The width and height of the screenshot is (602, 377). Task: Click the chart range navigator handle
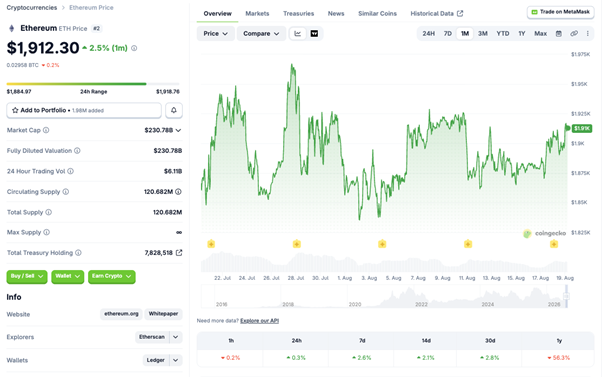(566, 296)
